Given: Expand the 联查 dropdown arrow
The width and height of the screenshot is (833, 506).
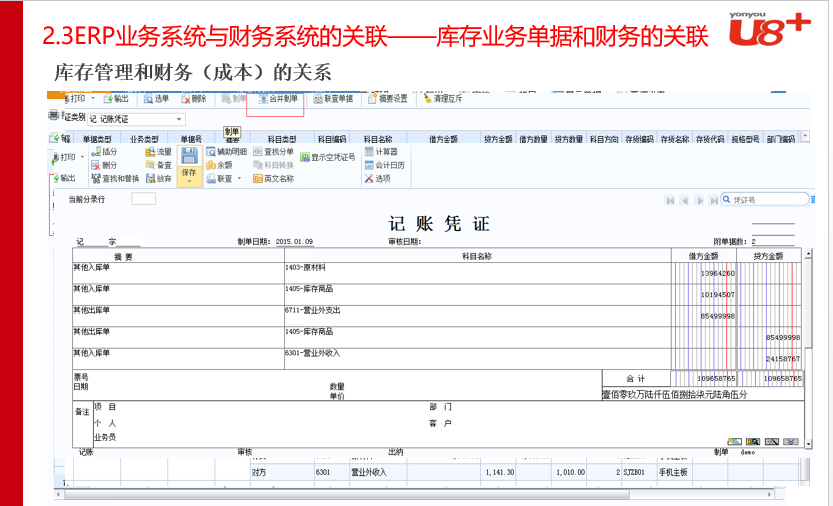Looking at the screenshot, I should [x=240, y=179].
